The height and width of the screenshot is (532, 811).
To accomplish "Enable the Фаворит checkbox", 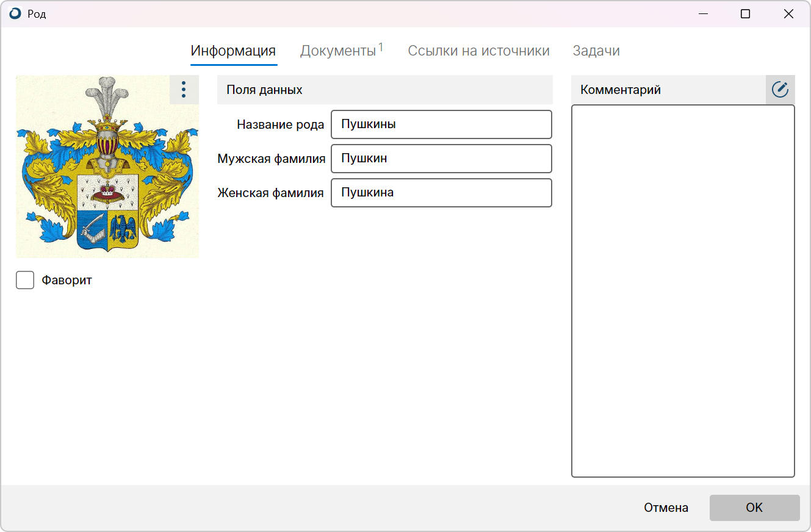I will pyautogui.click(x=25, y=280).
